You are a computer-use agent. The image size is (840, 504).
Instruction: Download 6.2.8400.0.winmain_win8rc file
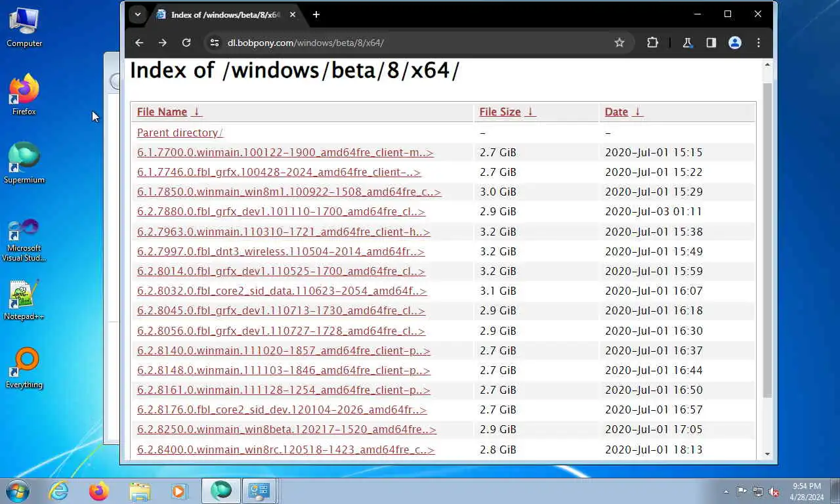[x=286, y=450]
